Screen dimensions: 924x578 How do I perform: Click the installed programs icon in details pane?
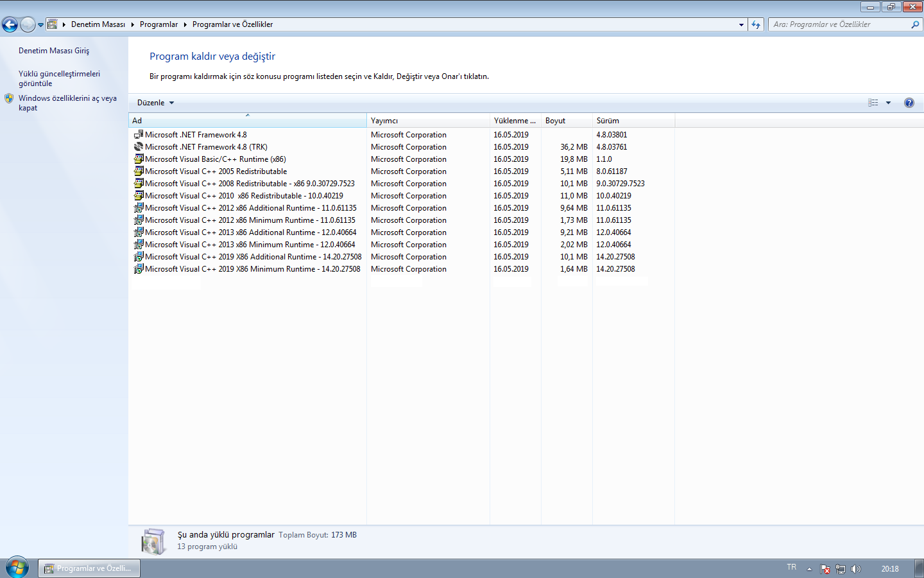click(153, 541)
